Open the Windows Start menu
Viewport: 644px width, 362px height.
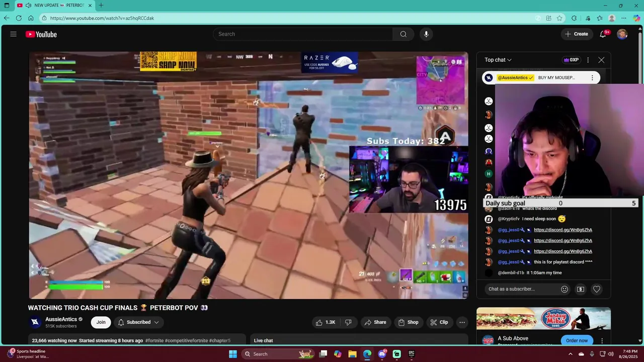tap(233, 354)
